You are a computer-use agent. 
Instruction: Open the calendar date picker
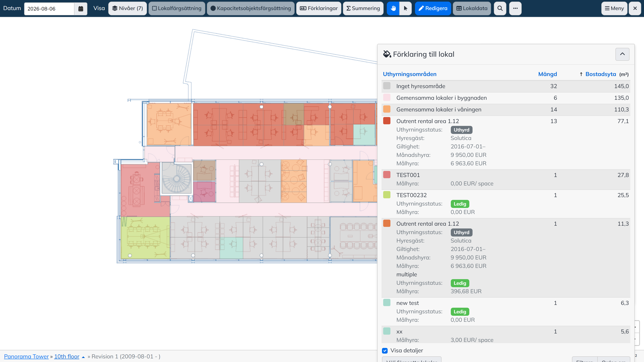click(80, 8)
